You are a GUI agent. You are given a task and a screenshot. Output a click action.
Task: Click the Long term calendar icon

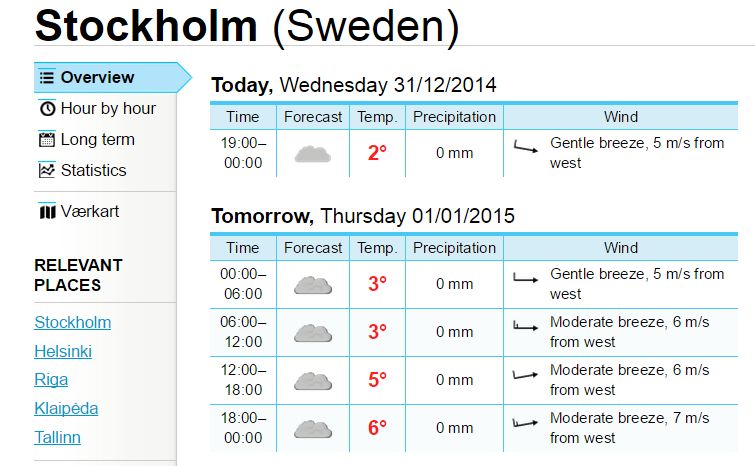[x=47, y=140]
